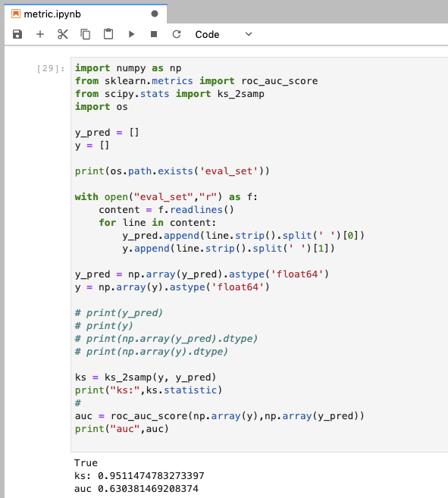Insert a new cell with the plus icon
This screenshot has width=448, height=498.
pyautogui.click(x=40, y=34)
